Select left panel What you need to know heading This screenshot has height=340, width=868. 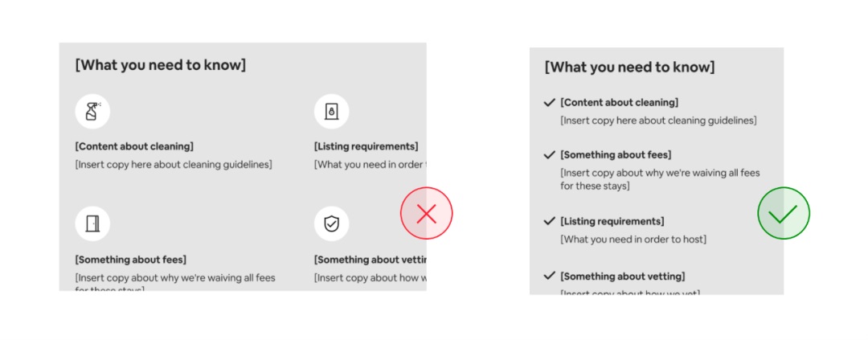(161, 65)
